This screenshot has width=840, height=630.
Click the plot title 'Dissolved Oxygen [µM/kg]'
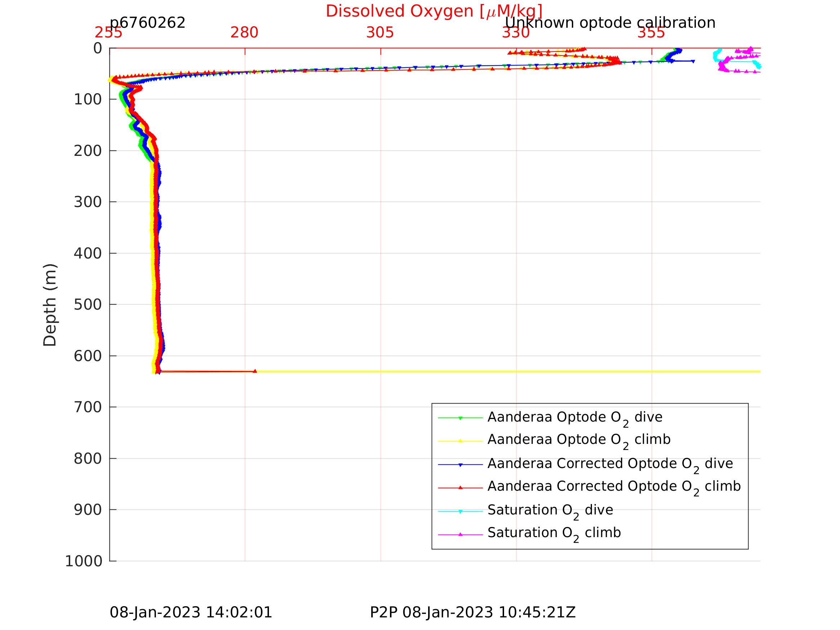pyautogui.click(x=434, y=12)
